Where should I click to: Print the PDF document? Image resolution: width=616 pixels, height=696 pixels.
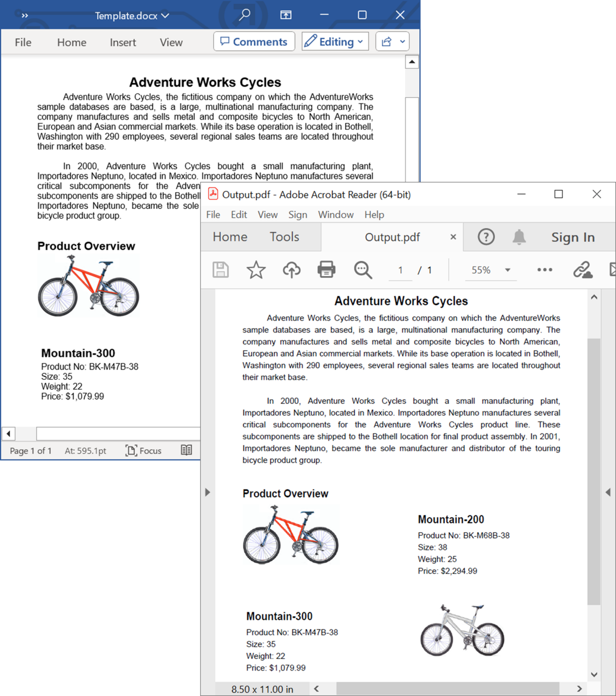click(326, 270)
